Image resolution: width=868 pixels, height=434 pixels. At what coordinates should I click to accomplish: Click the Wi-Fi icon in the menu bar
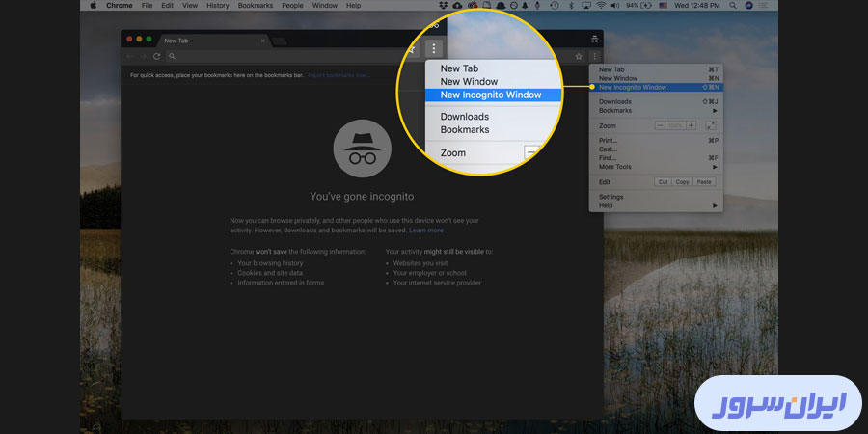601,5
